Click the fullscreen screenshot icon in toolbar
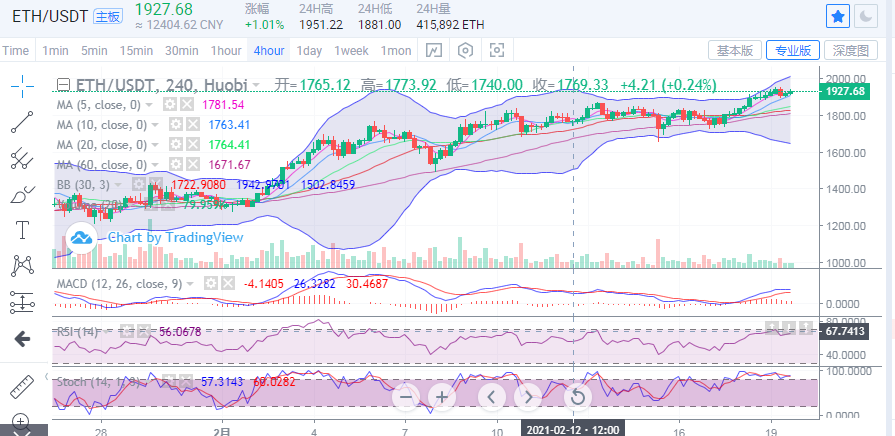Viewport: 895px width, 436px height. click(497, 50)
